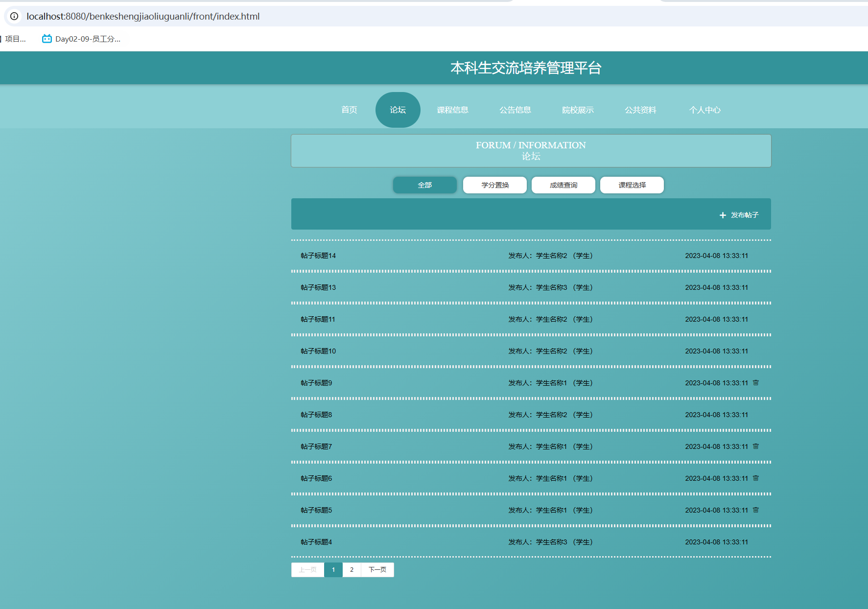Screen dimensions: 868x609
Task: Open the Day02-09 bookmark icon
Action: [x=47, y=39]
